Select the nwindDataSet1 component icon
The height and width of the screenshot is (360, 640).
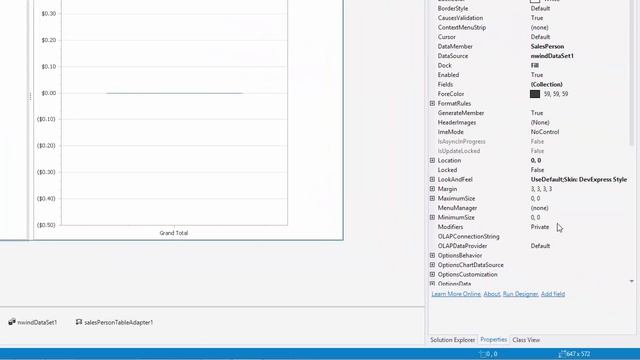pyautogui.click(x=12, y=322)
